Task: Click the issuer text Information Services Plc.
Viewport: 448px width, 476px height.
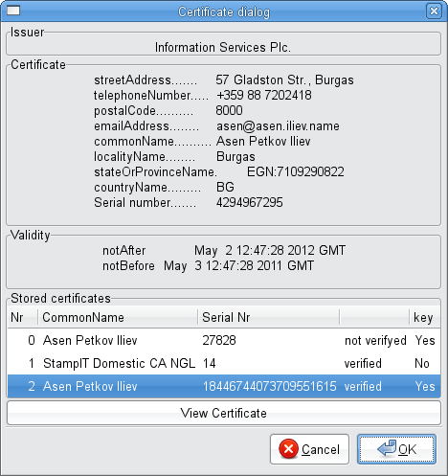Action: click(223, 47)
